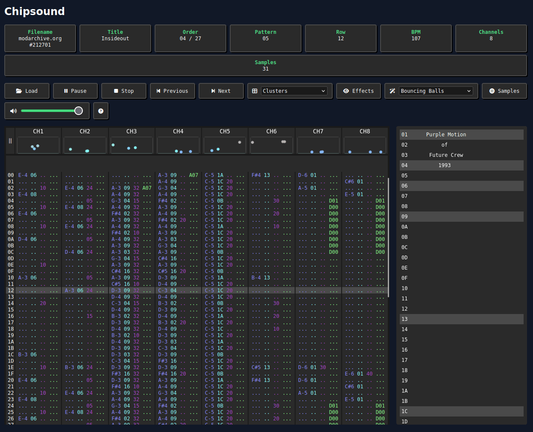Viewport: 533px width, 432px height.
Task: Toggle the CH7 channel header
Action: pyautogui.click(x=318, y=132)
